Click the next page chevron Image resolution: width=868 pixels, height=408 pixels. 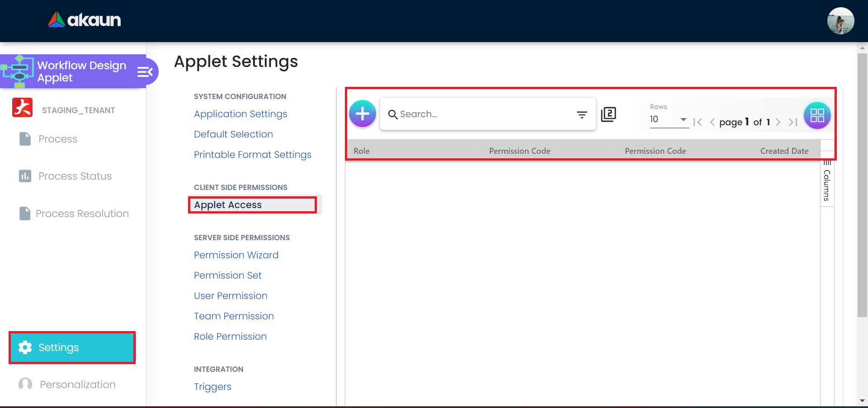[778, 122]
